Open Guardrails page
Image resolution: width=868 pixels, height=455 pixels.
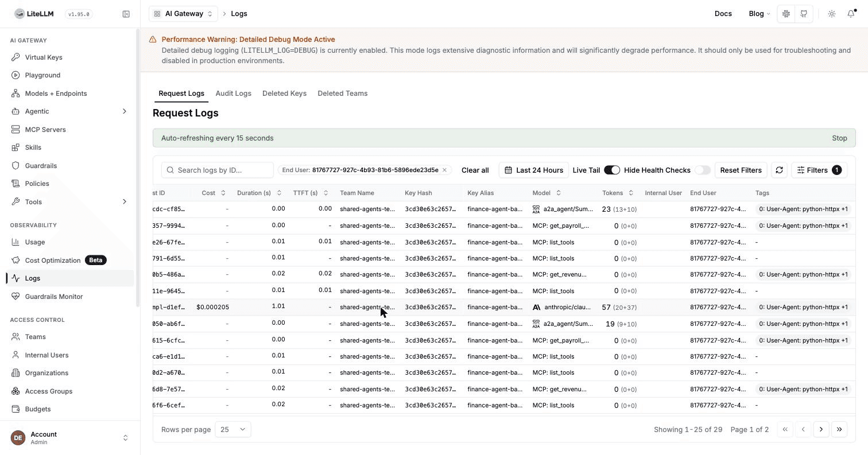pos(41,166)
